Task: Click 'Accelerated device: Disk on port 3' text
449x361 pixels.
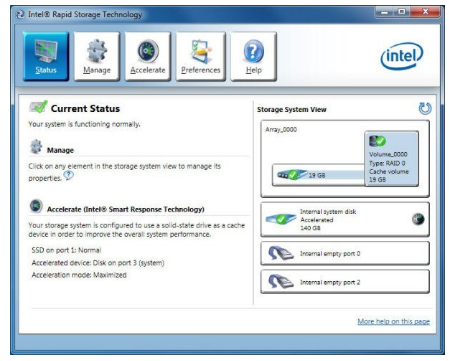Action: tap(98, 263)
